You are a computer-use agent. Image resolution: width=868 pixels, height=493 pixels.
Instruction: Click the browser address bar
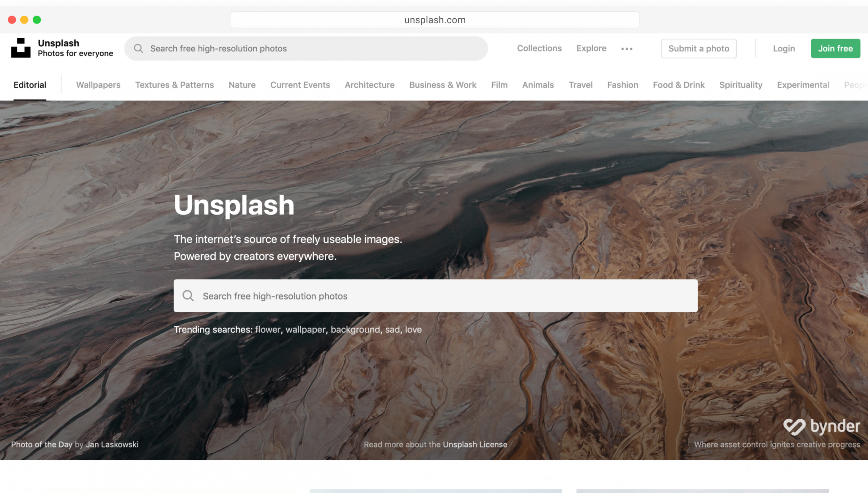coord(434,20)
